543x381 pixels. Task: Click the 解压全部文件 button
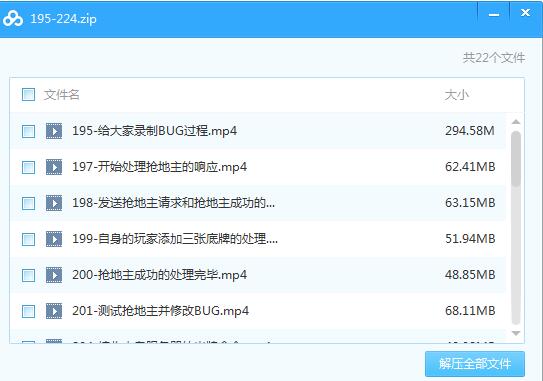point(475,364)
